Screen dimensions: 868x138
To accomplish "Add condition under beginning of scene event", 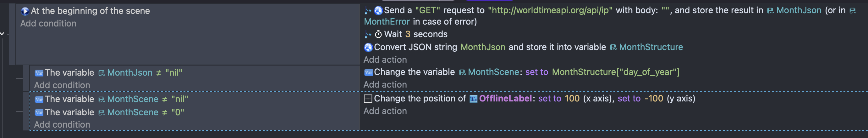I will 48,24.
